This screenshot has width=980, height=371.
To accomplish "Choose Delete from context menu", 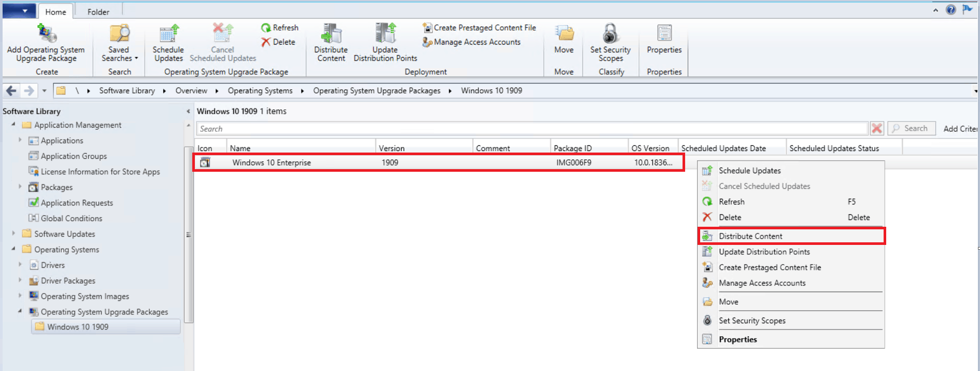I will [x=791, y=217].
